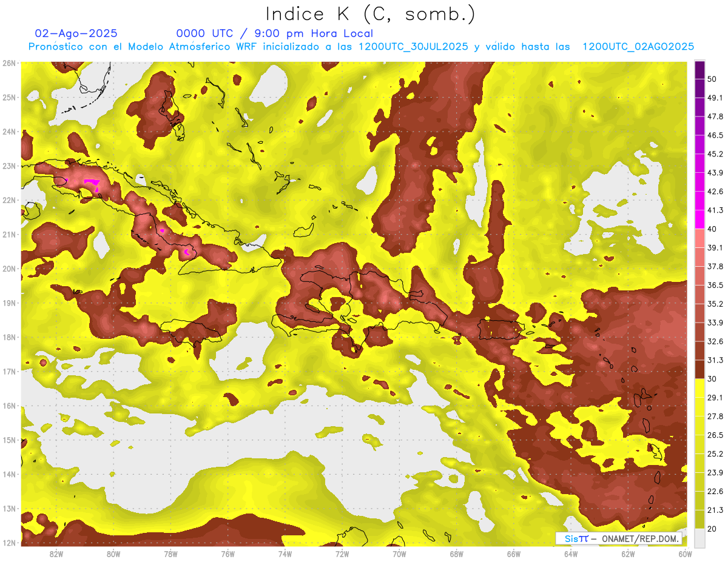Click the colorbar value "40"
The image size is (728, 562).
712,229
